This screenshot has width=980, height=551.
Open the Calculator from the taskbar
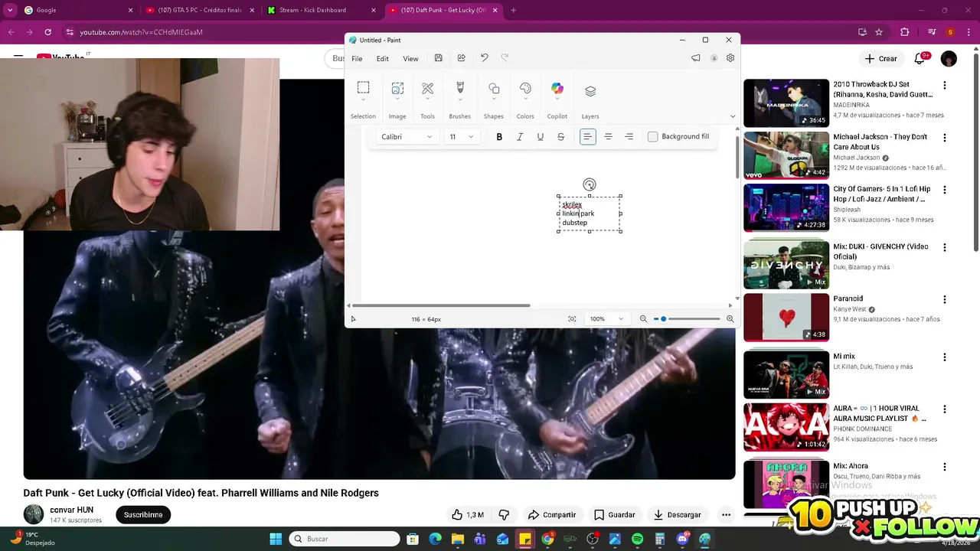pyautogui.click(x=660, y=539)
